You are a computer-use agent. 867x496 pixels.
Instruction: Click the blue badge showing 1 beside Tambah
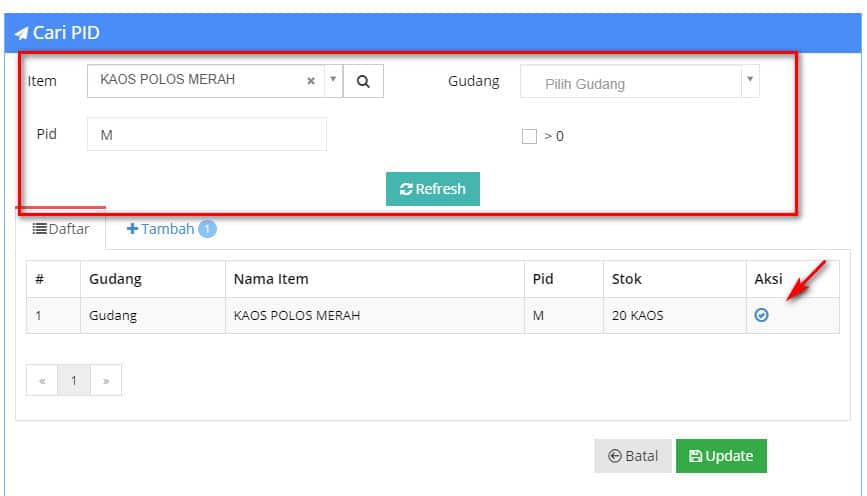tap(207, 228)
